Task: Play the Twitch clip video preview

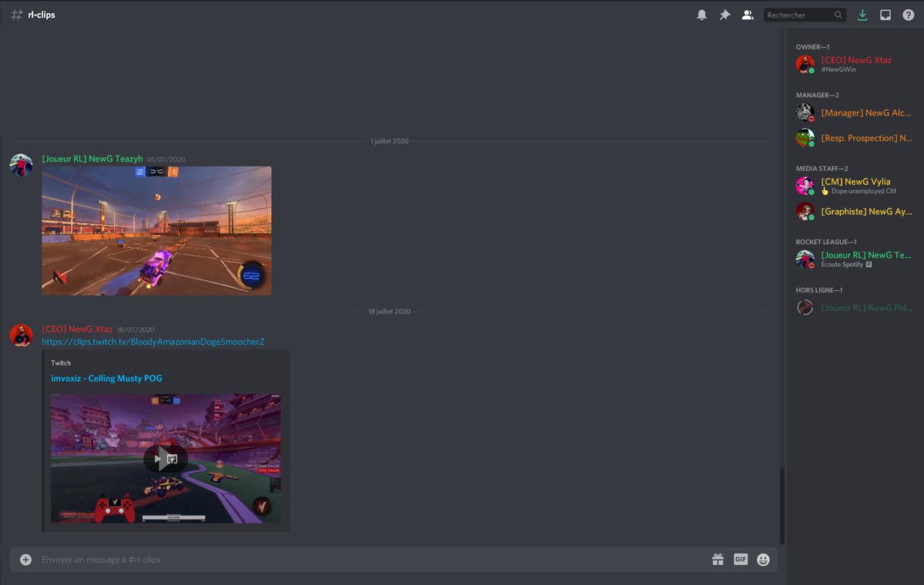Action: coord(166,459)
